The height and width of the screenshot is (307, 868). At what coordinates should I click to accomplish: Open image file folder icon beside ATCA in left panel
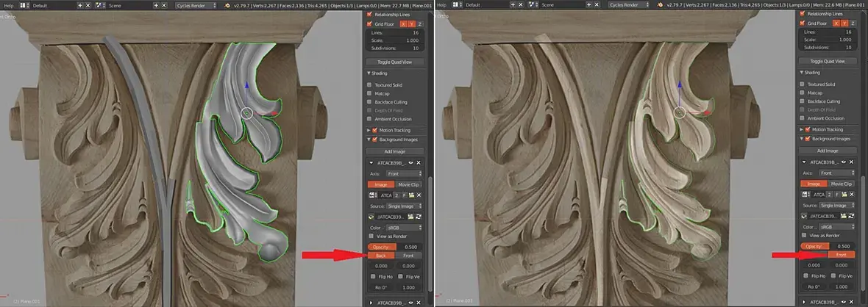click(412, 195)
